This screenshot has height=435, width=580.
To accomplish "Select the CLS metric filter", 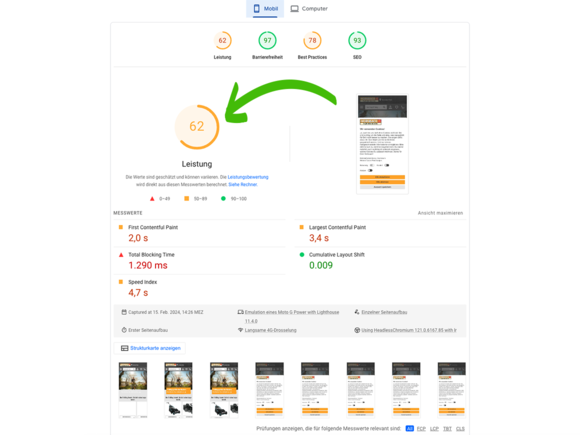I will 460,429.
